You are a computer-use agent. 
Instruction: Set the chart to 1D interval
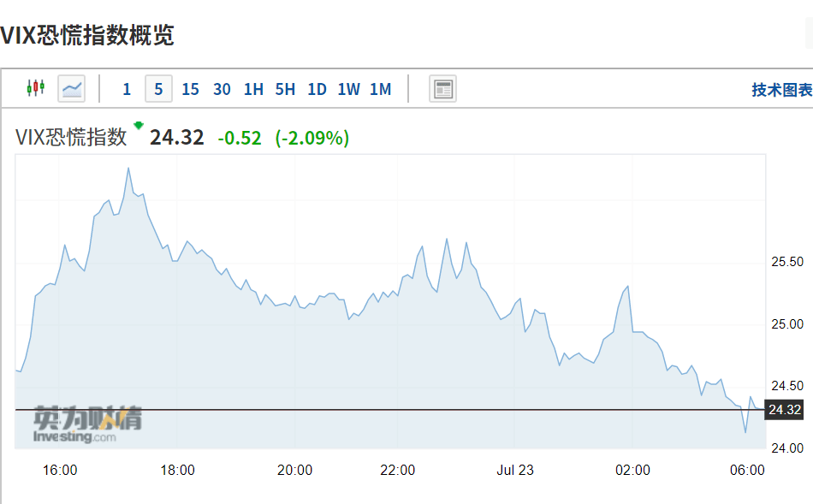317,89
